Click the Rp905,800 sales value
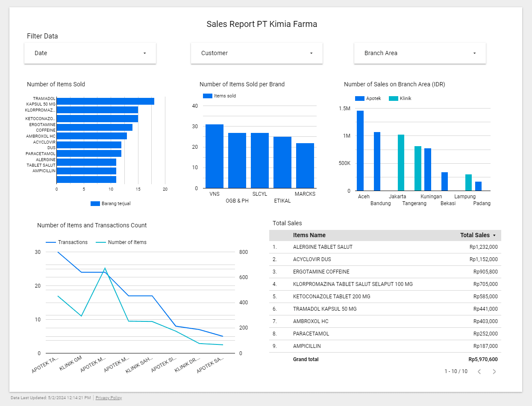 click(x=485, y=272)
